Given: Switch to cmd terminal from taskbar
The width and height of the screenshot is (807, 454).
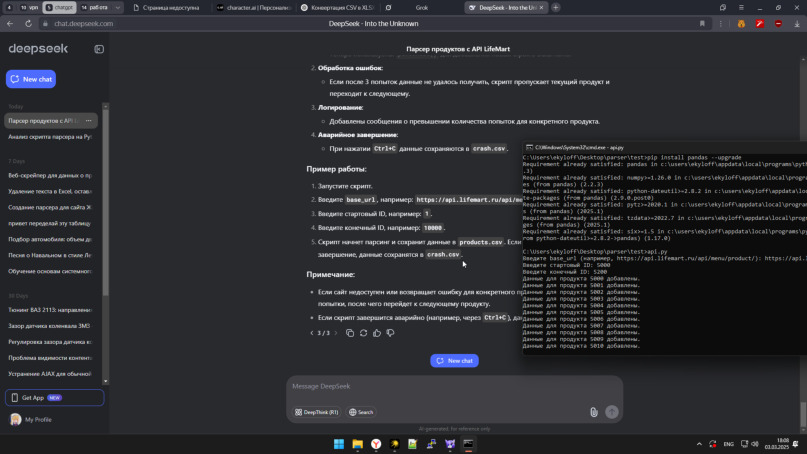Looking at the screenshot, I should click(x=468, y=444).
